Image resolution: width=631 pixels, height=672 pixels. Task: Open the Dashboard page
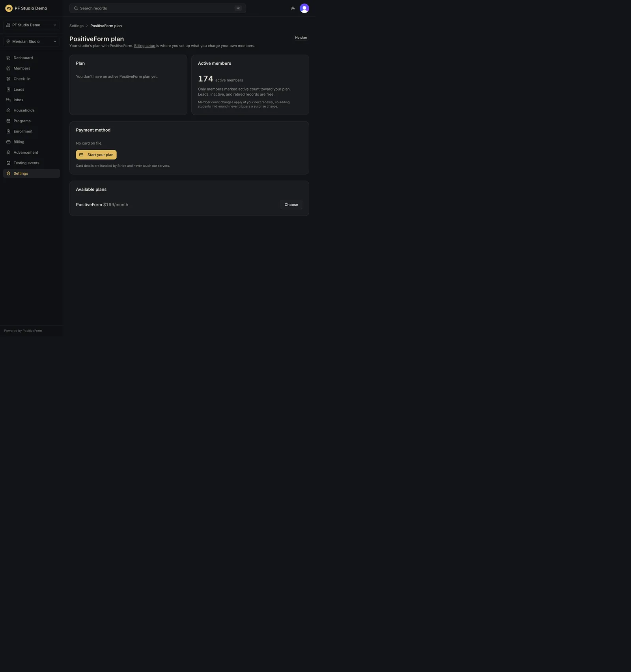(32, 58)
